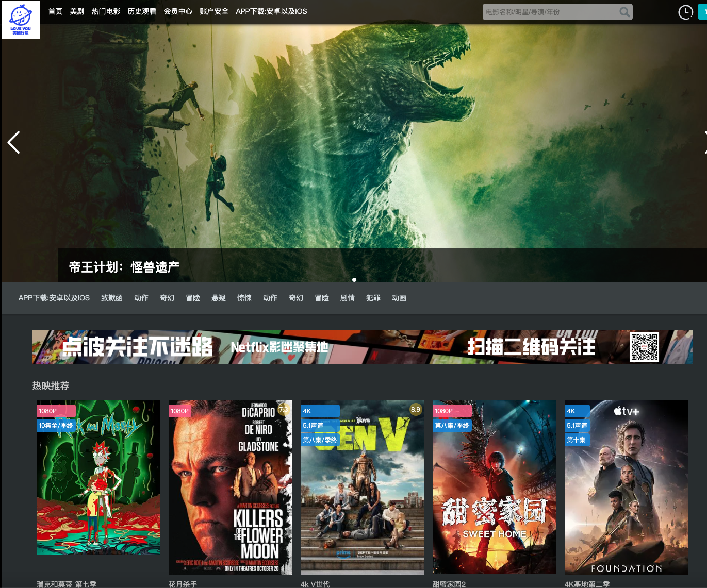Open the 点波关注不迷路 promo banner
Viewport: 707px width, 588px height.
(x=363, y=347)
